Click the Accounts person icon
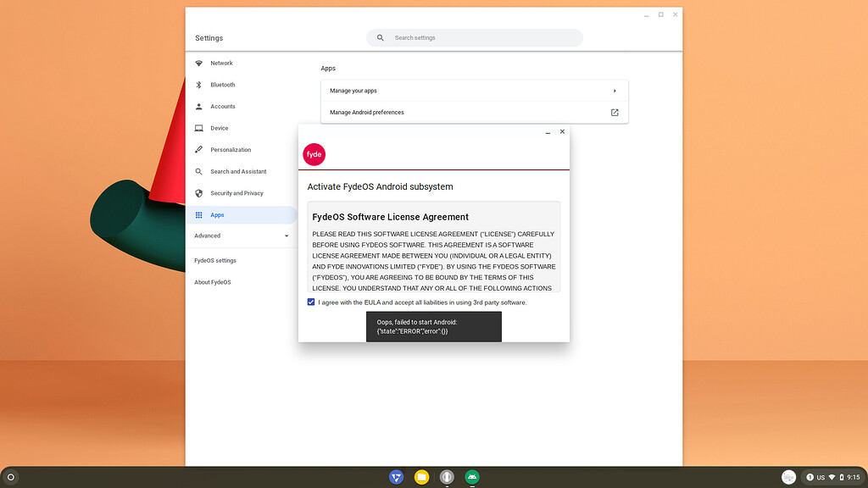868x488 pixels. coord(198,106)
